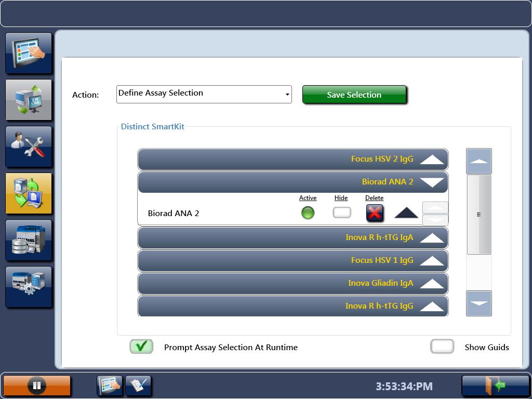
Task: Open the instrument database sidebar icon
Action: [29, 240]
